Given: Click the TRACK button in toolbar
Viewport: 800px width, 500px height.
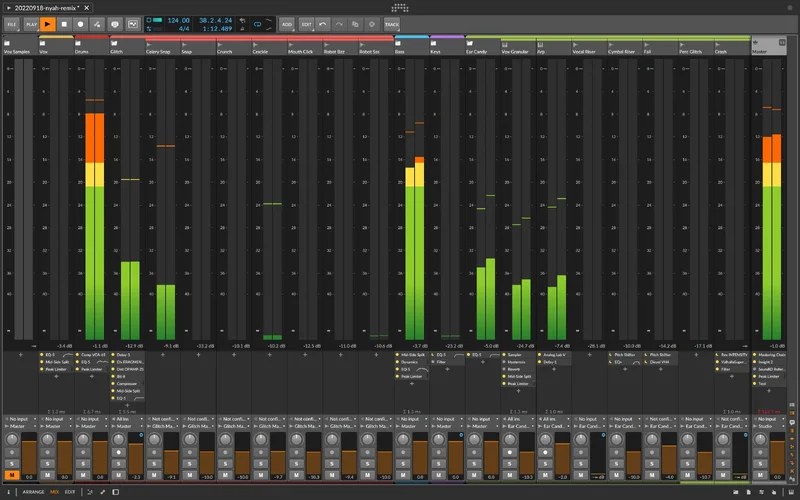Looking at the screenshot, I should click(391, 22).
